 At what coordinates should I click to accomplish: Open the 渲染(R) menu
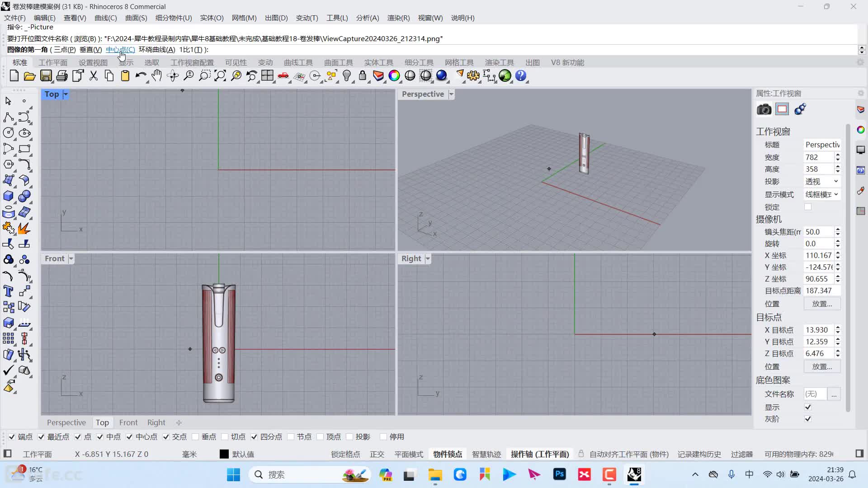(x=398, y=18)
